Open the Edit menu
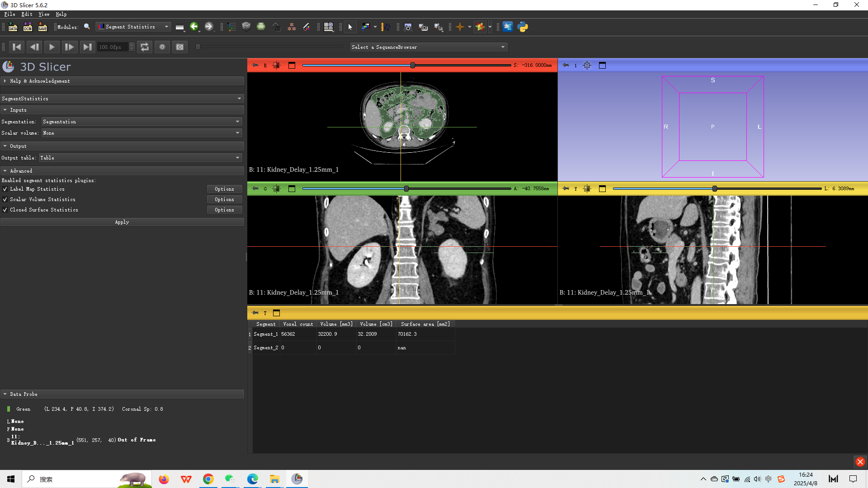Viewport: 868px width, 488px height. tap(27, 14)
